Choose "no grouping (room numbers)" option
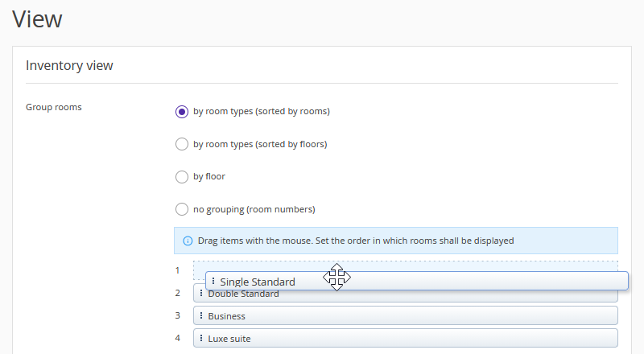 coord(182,210)
